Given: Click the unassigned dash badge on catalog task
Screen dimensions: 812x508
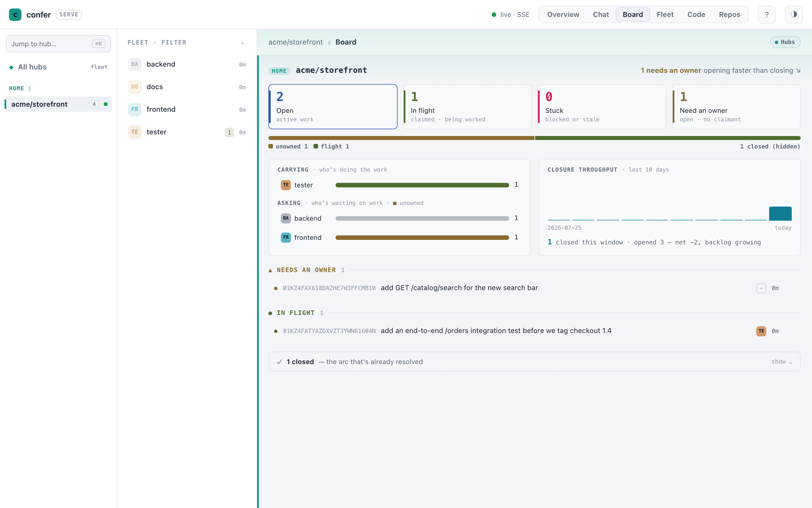Looking at the screenshot, I should click(761, 288).
